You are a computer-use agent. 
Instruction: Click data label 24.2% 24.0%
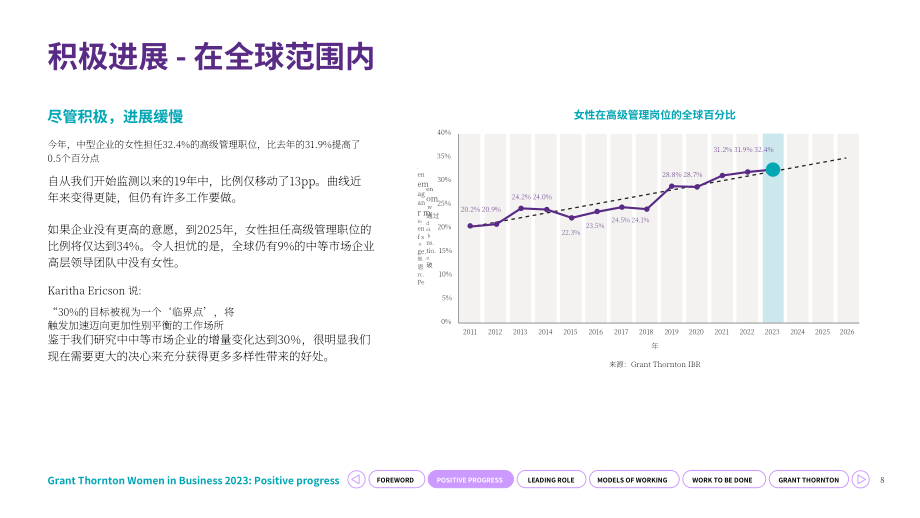click(x=532, y=197)
